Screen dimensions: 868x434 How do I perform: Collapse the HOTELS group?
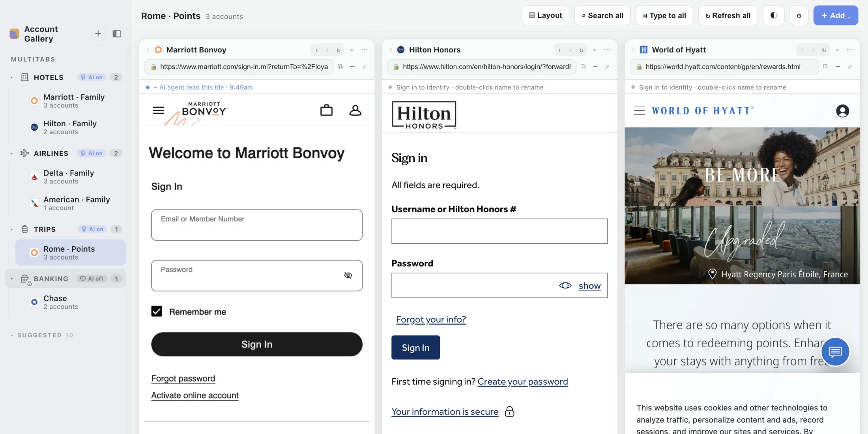coord(12,78)
